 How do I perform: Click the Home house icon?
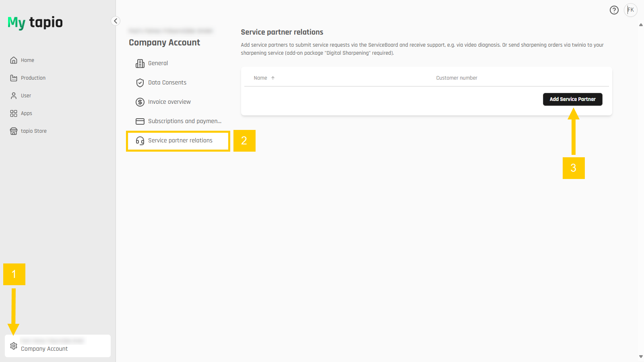pos(14,60)
